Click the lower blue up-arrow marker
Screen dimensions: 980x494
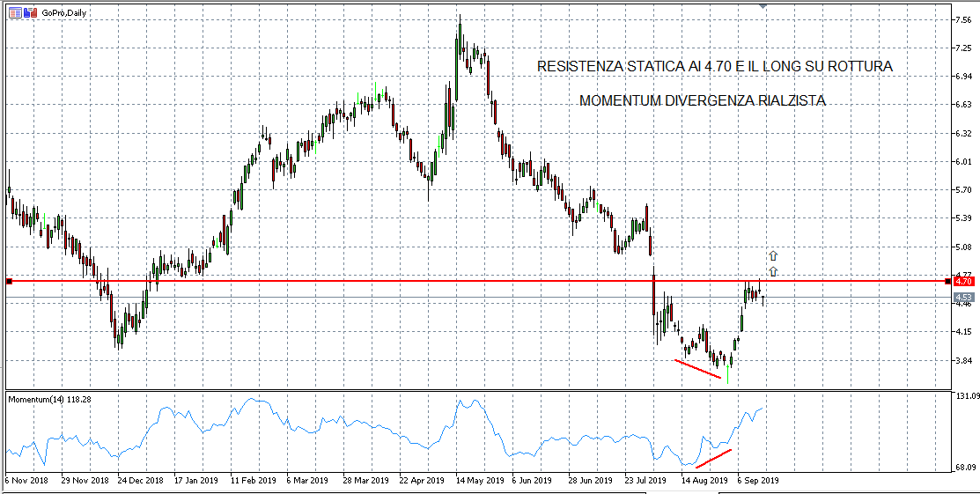click(x=772, y=271)
